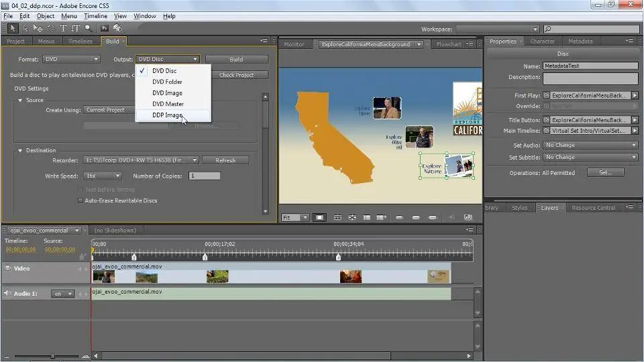The height and width of the screenshot is (362, 644).
Task: Click the search magnifier icon at top right
Action: point(548,29)
